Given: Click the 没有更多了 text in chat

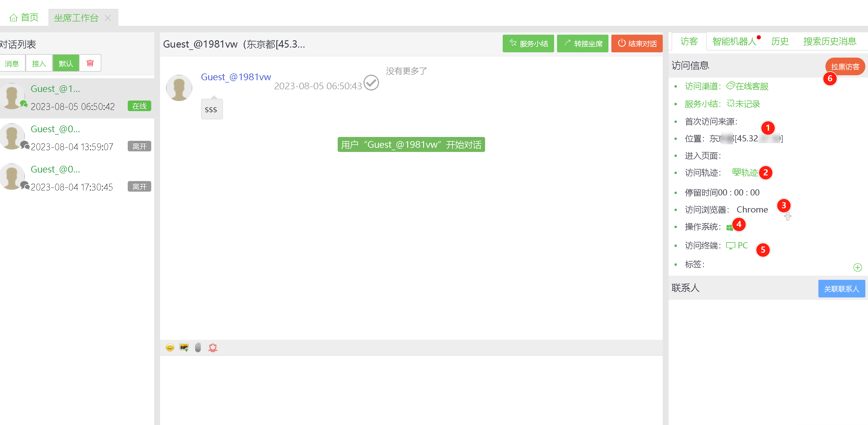Looking at the screenshot, I should (406, 71).
